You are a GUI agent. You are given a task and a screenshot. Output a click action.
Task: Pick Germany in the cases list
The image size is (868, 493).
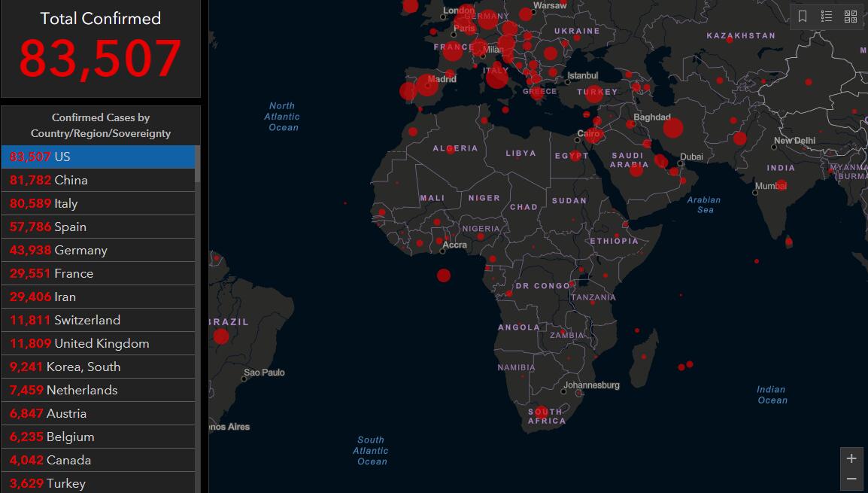pyautogui.click(x=98, y=250)
